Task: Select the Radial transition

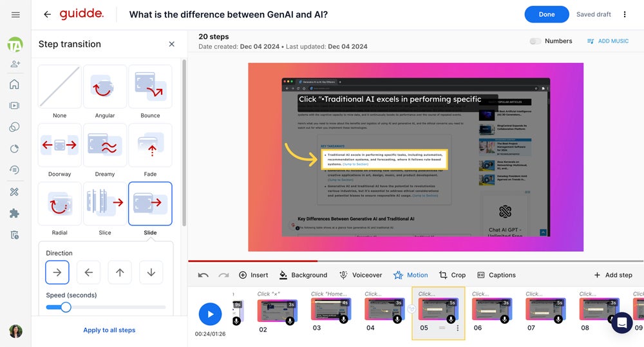Action: [59, 203]
